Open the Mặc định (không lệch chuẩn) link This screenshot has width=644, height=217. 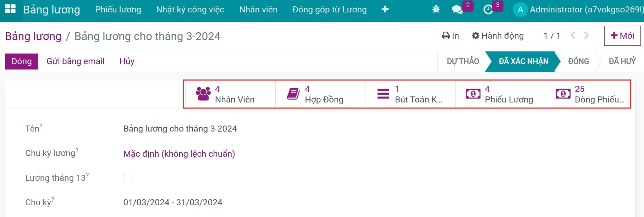point(179,154)
